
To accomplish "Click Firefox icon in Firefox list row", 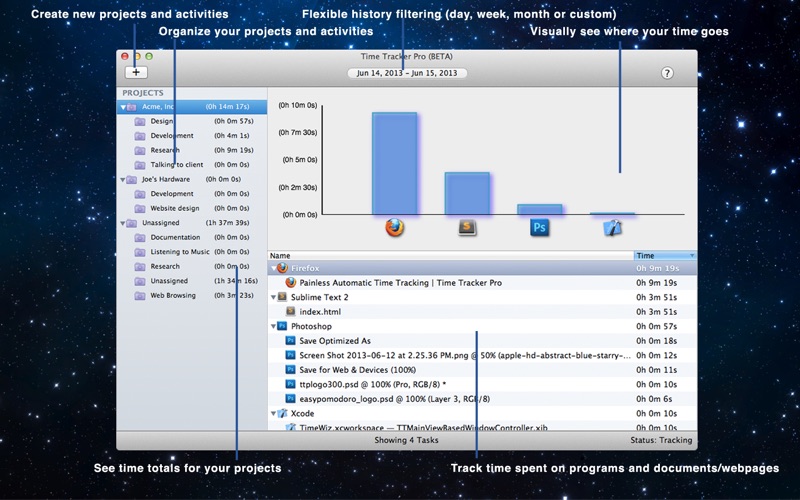I will tap(282, 268).
